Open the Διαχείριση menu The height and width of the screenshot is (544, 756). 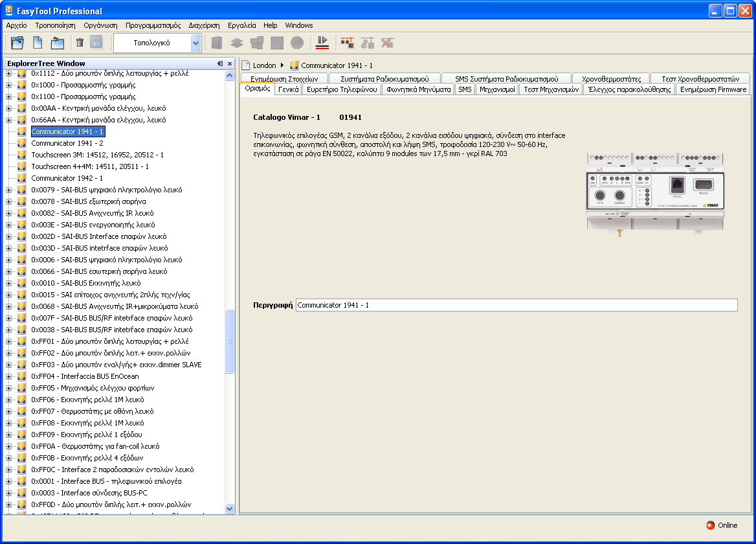204,25
